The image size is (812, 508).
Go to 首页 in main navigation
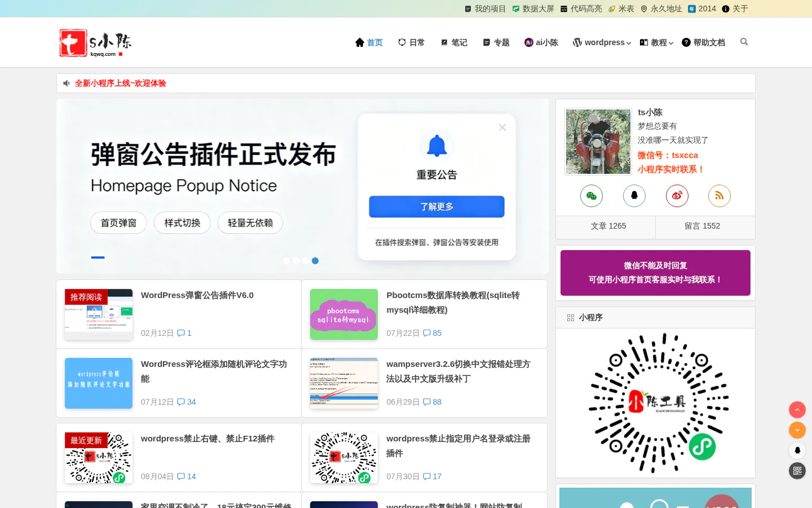coord(369,42)
